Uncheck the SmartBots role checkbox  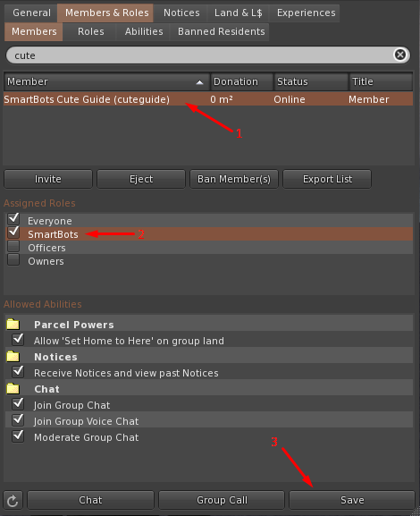click(13, 232)
